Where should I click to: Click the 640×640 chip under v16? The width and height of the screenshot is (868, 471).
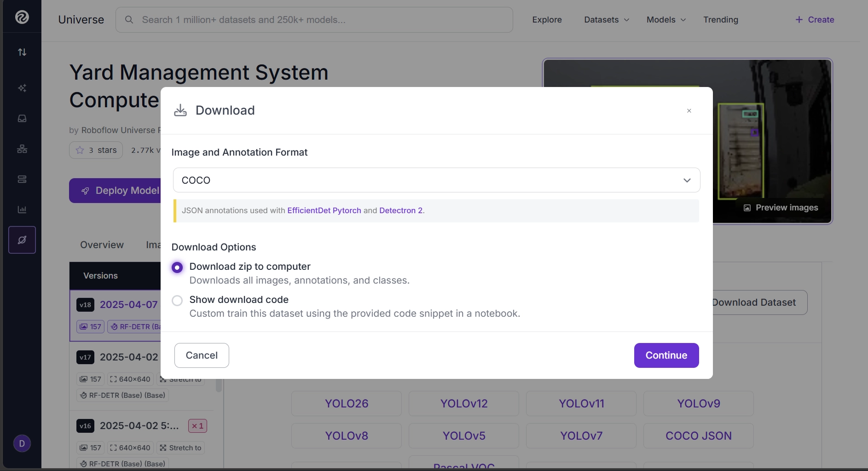[x=130, y=448]
